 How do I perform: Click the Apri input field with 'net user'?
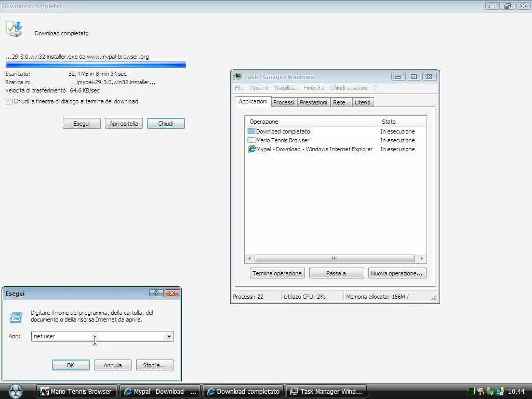tap(98, 336)
